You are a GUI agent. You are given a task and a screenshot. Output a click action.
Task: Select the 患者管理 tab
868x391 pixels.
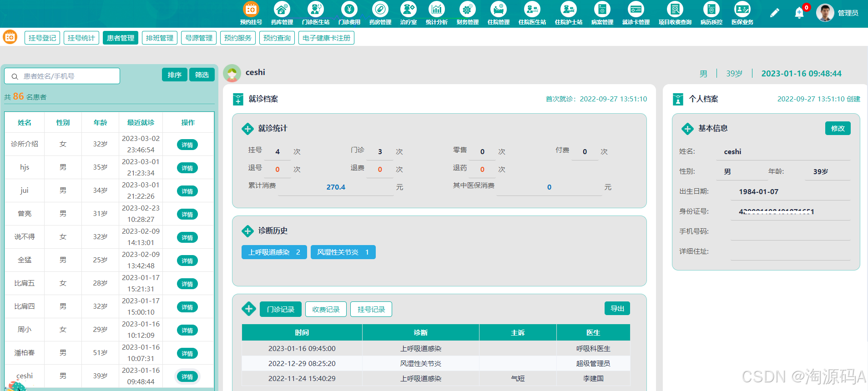point(121,38)
